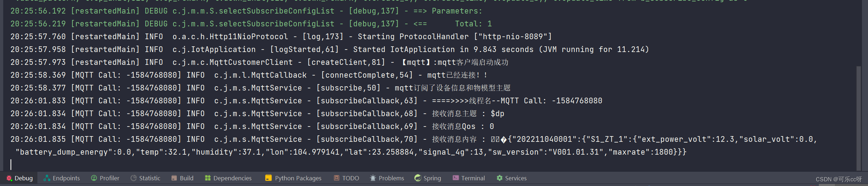This screenshot has height=186, width=868.
Task: Click the Http11NioProtocol log entry
Action: tap(281, 37)
